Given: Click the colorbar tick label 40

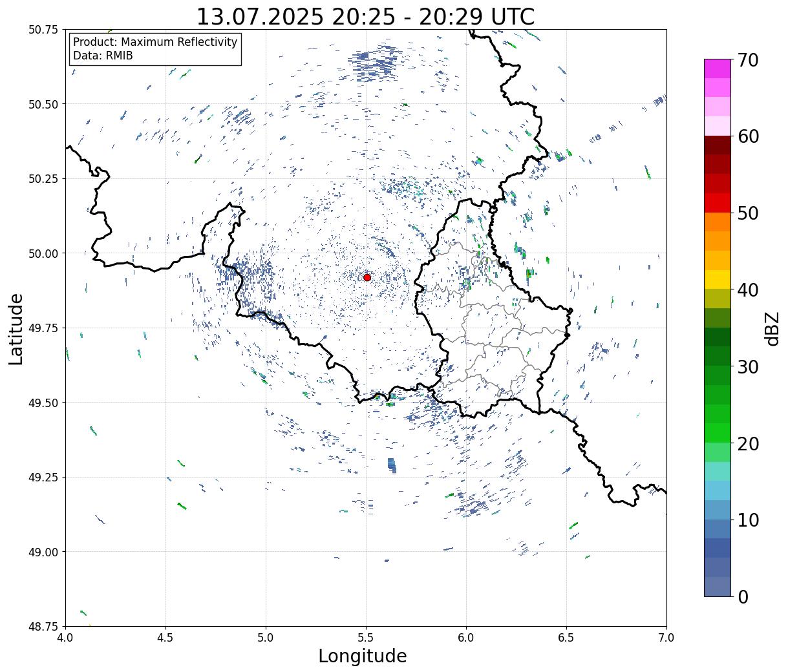Looking at the screenshot, I should pyautogui.click(x=748, y=290).
